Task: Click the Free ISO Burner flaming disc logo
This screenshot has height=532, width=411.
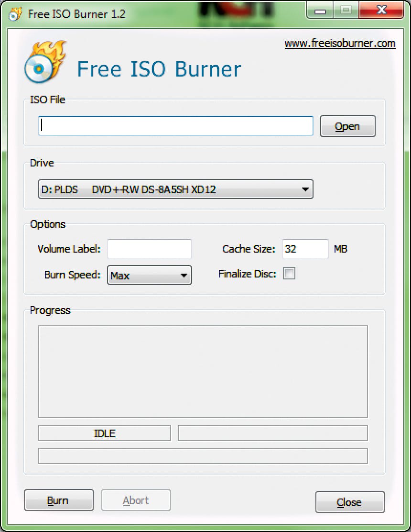Action: 45,62
